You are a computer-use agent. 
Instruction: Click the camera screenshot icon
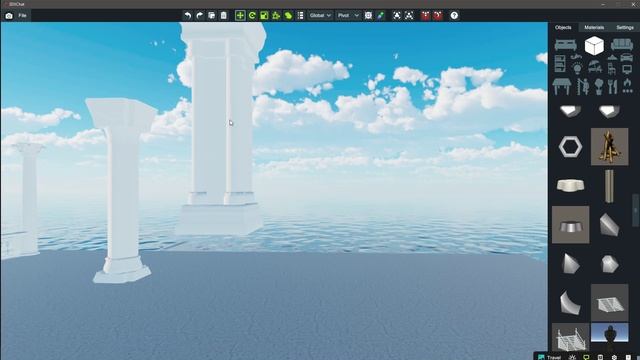[9, 16]
